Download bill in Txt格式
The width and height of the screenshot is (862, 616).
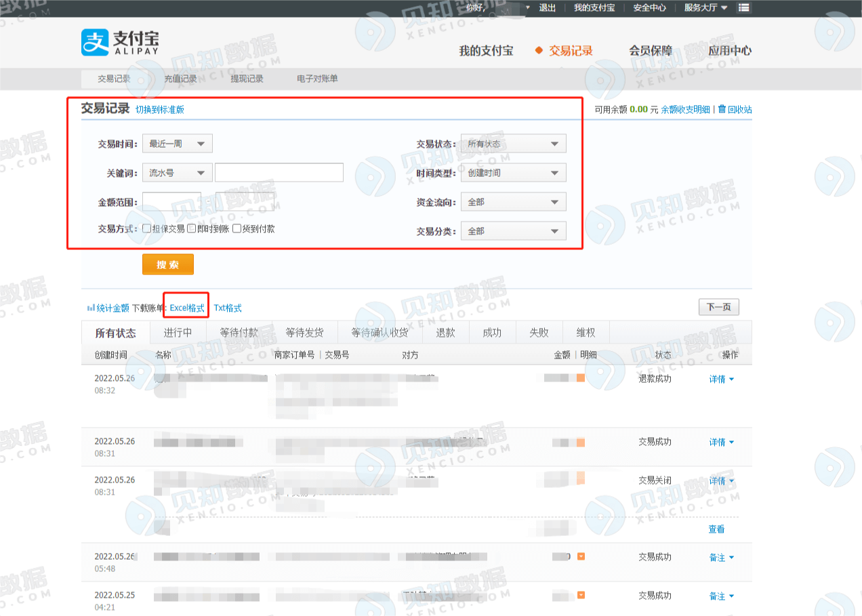tap(228, 308)
